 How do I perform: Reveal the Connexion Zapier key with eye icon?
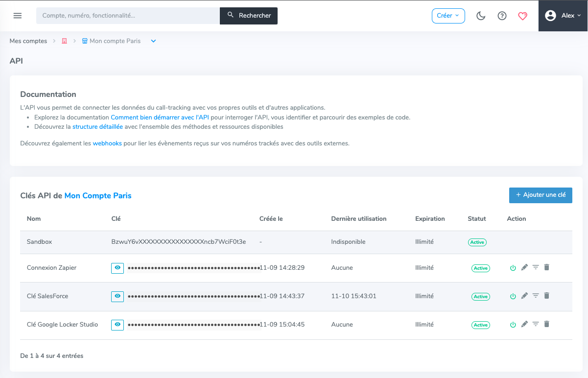(x=118, y=268)
